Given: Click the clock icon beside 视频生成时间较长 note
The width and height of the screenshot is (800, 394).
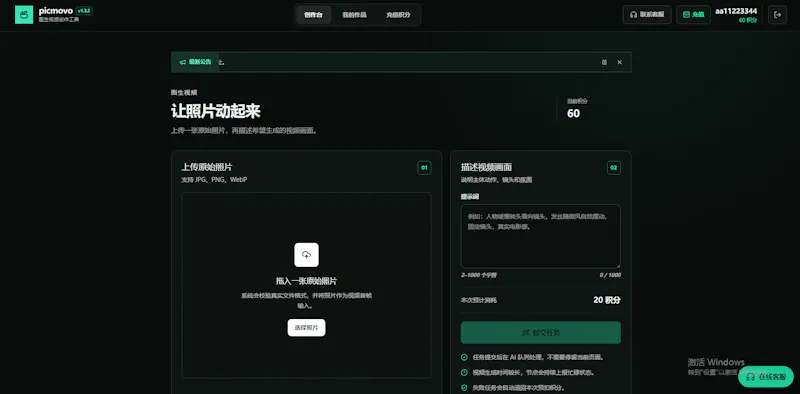Looking at the screenshot, I should pos(464,373).
